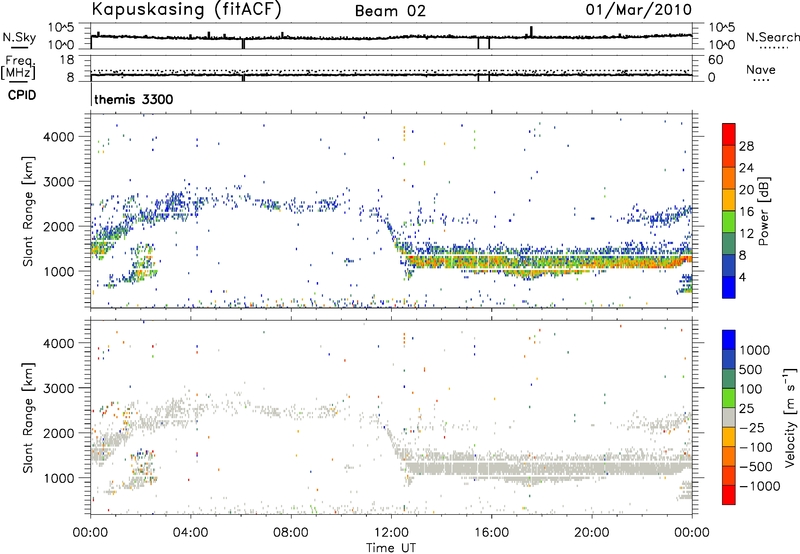Click the frequency axis value '18'
Screen dimensions: 800x554
tap(67, 60)
